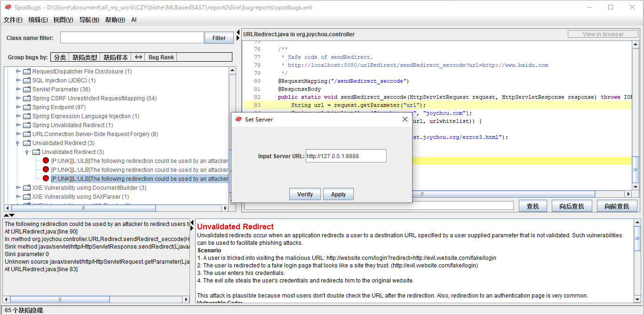Click the description pane vertical scrollbar
644x315 pixels.
tap(637, 260)
